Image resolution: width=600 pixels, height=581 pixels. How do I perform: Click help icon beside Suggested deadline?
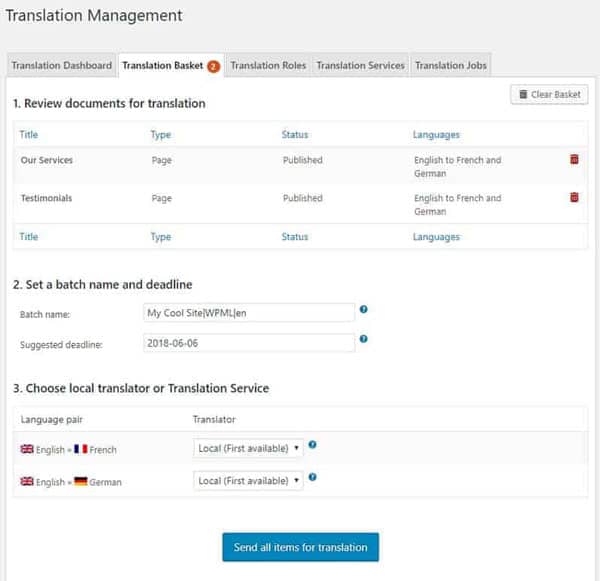pos(363,339)
